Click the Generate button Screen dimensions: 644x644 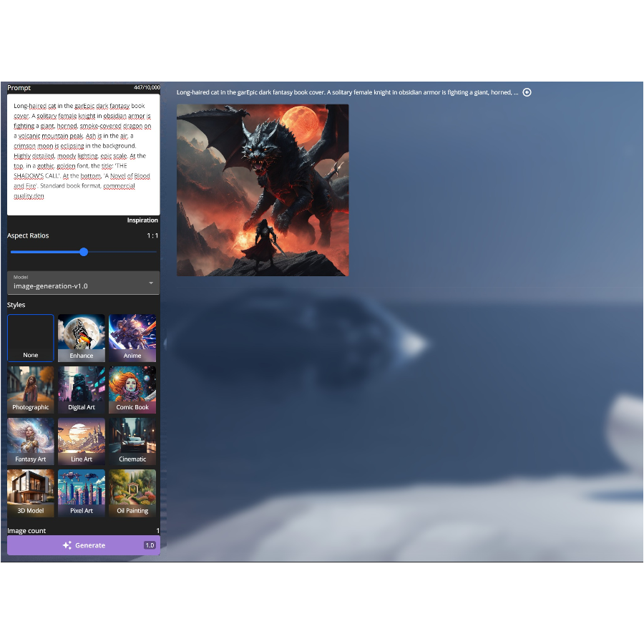coord(83,545)
